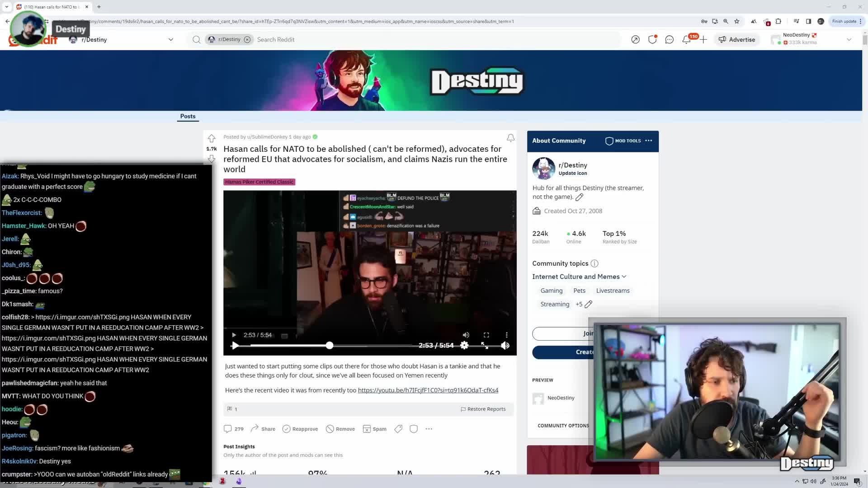Select the Streaming topic tag
This screenshot has height=488, width=868.
coord(555,304)
